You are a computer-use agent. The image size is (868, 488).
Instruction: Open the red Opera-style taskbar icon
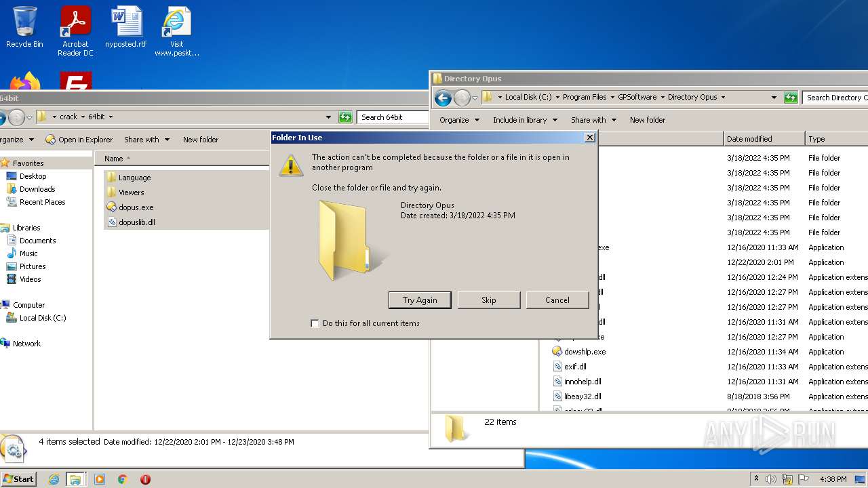145,479
